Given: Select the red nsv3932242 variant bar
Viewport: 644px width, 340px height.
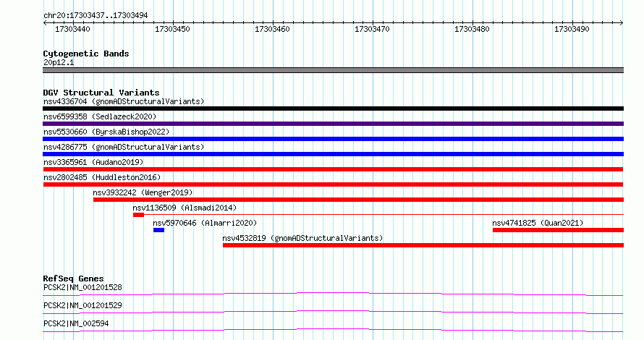Looking at the screenshot, I should click(x=359, y=200).
